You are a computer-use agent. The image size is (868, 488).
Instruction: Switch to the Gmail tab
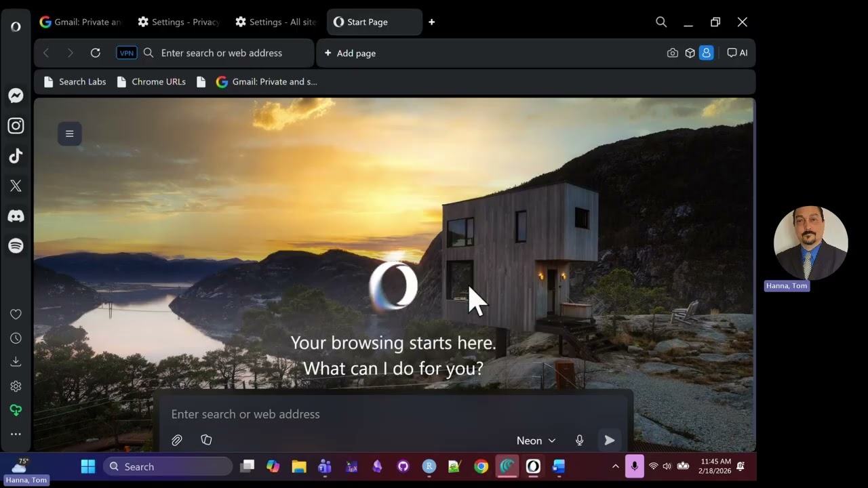(81, 22)
